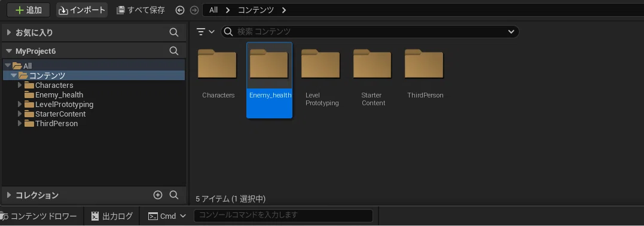Go back with the left arrow history icon
Image resolution: width=644 pixels, height=226 pixels.
tap(180, 10)
